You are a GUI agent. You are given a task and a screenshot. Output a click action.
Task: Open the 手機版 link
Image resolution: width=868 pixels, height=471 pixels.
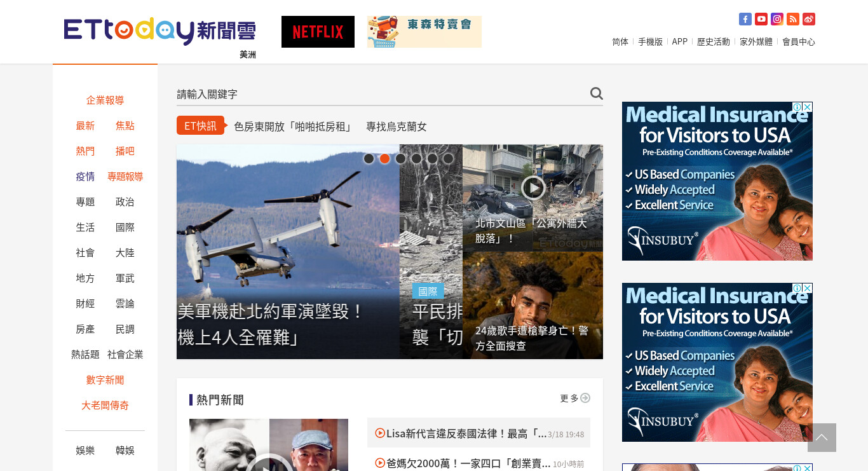pos(650,41)
